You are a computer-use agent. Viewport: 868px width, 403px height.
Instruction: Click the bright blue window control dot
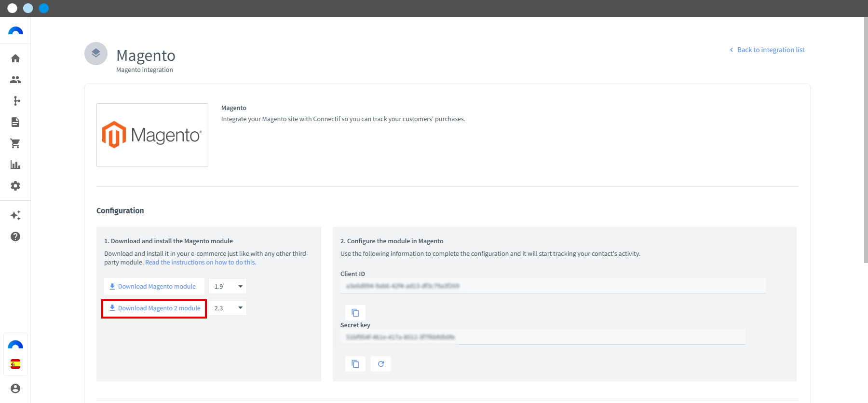[44, 8]
